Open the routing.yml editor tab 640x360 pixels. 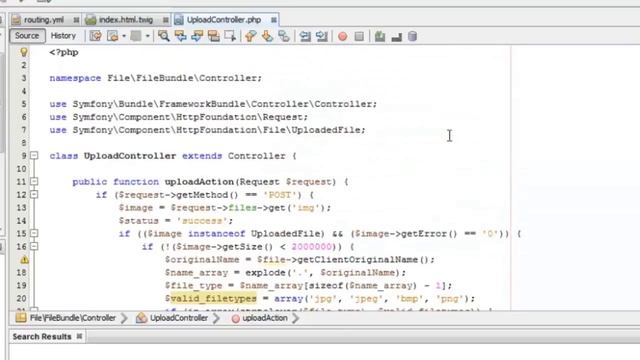44,20
